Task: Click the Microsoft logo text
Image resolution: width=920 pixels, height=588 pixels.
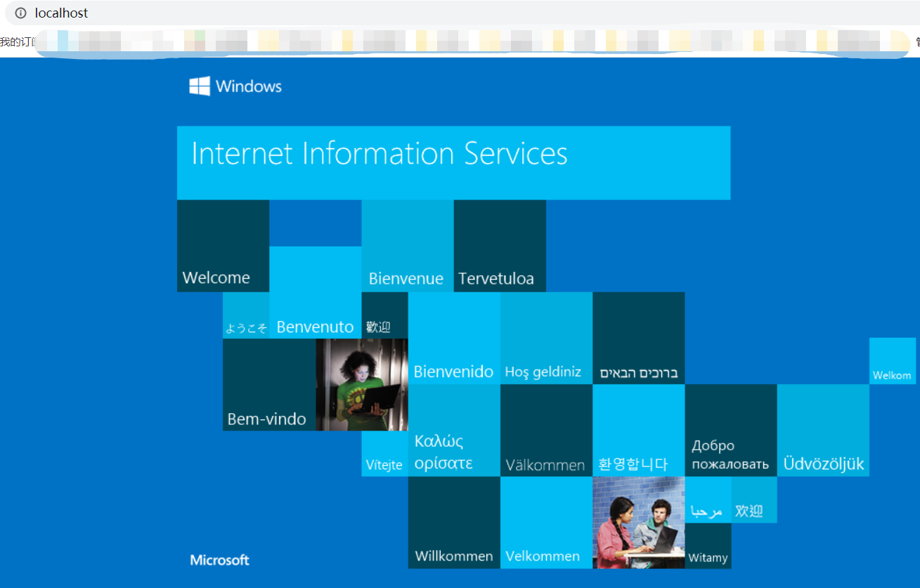Action: 219,560
